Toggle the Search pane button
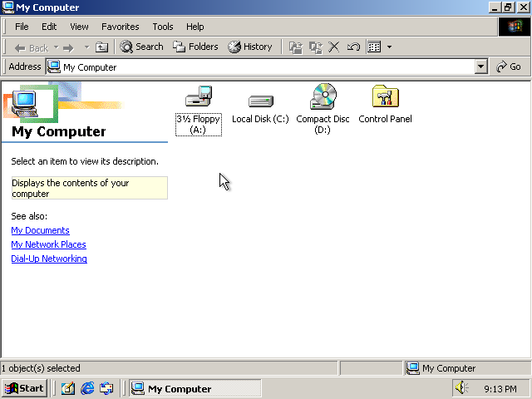532x399 pixels. (141, 47)
